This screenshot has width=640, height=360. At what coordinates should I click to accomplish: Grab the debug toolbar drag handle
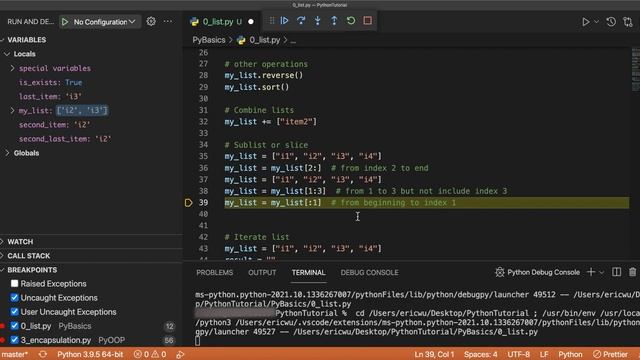(272, 20)
